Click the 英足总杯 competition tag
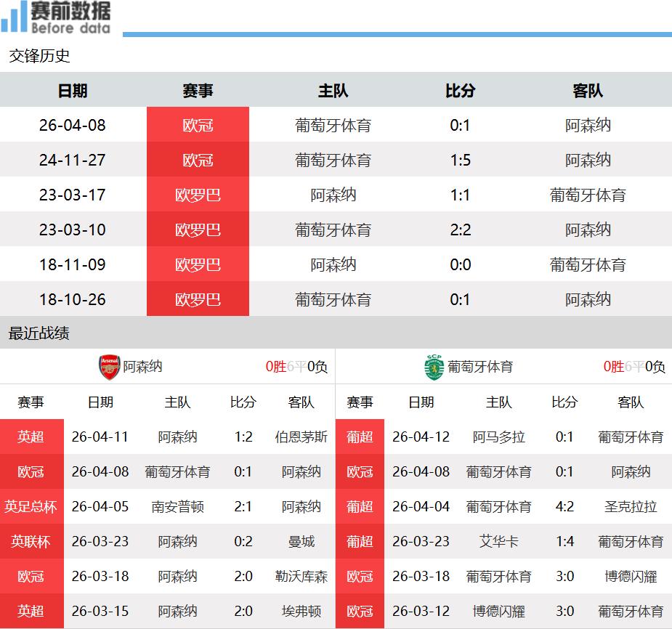 click(31, 506)
